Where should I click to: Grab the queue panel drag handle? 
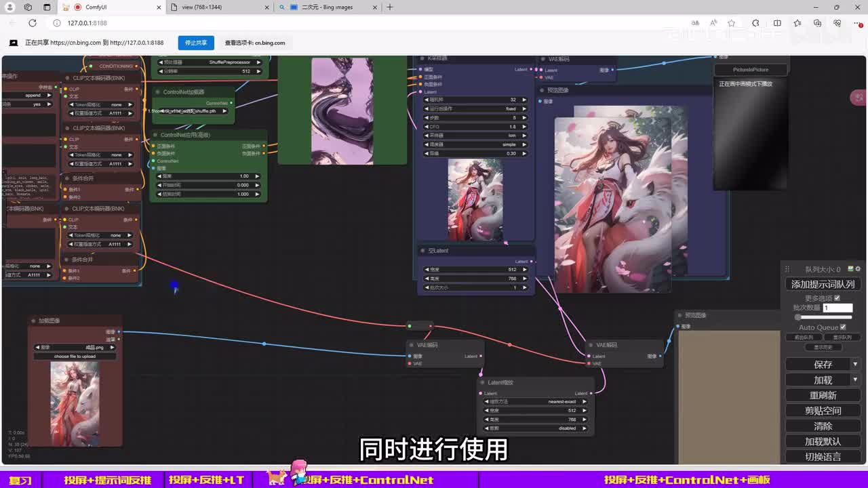pyautogui.click(x=787, y=269)
